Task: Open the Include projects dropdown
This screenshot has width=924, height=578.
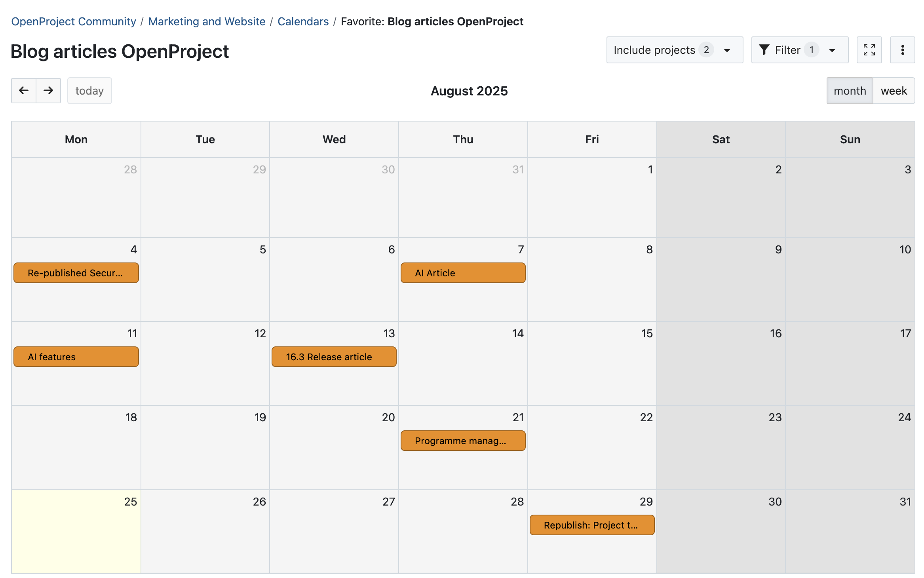Action: pos(674,50)
